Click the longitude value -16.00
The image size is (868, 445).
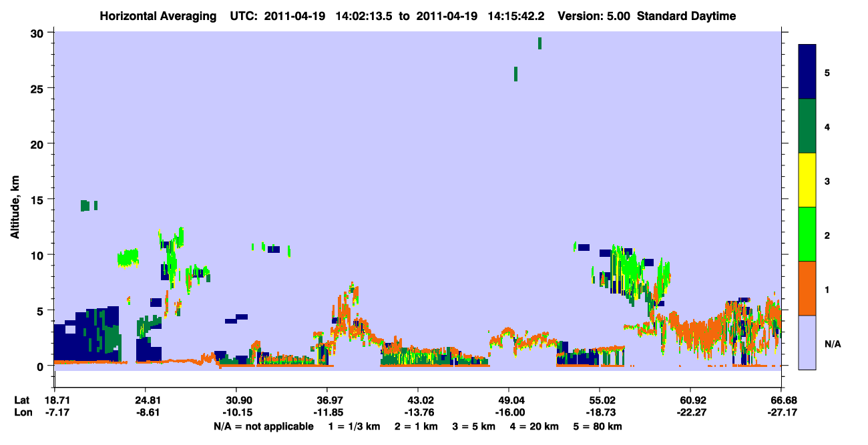[x=509, y=412]
